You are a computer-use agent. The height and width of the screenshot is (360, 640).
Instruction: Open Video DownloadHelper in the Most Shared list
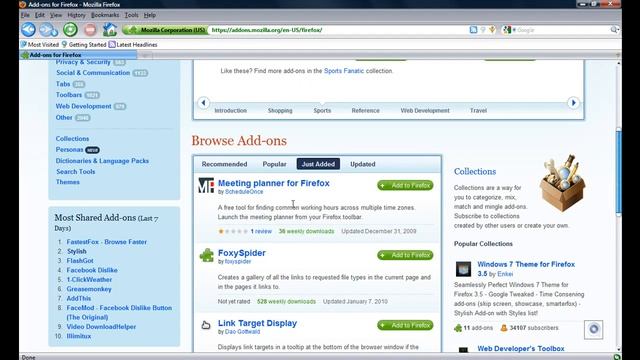[x=101, y=327]
